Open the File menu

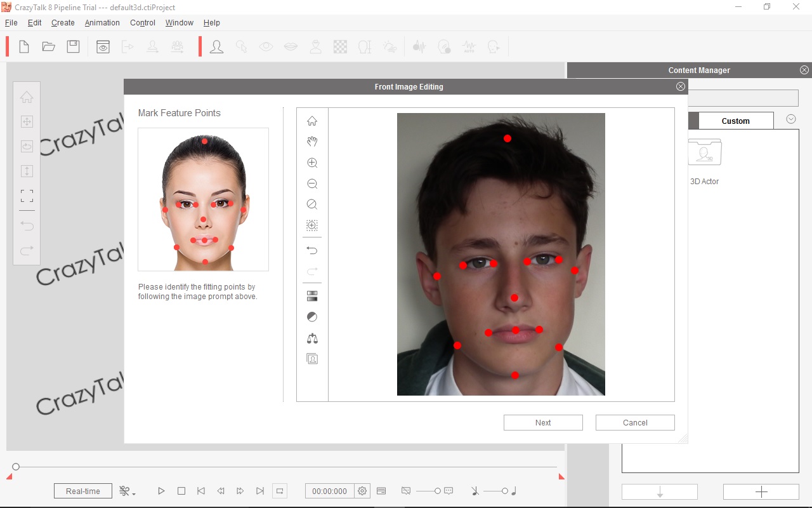(x=11, y=23)
